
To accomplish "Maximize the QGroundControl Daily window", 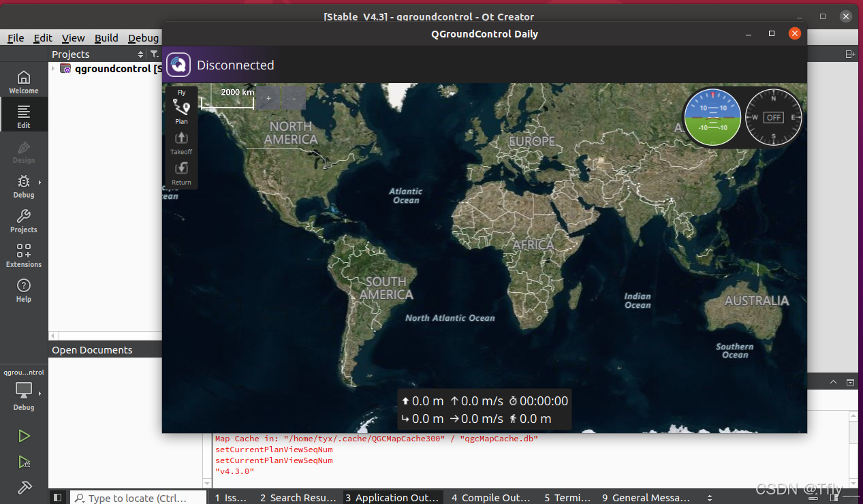I will 772,33.
